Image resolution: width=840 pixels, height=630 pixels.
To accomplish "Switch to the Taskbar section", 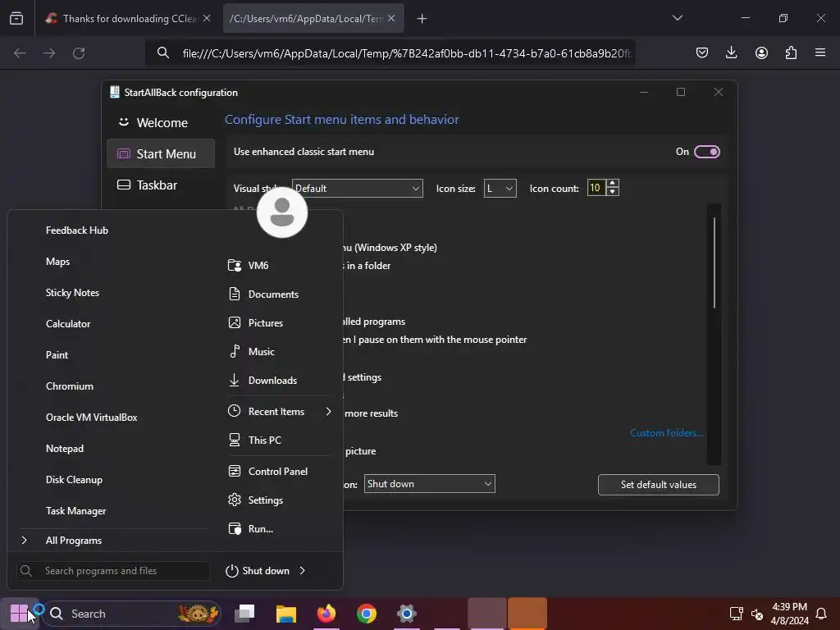I will (161, 185).
